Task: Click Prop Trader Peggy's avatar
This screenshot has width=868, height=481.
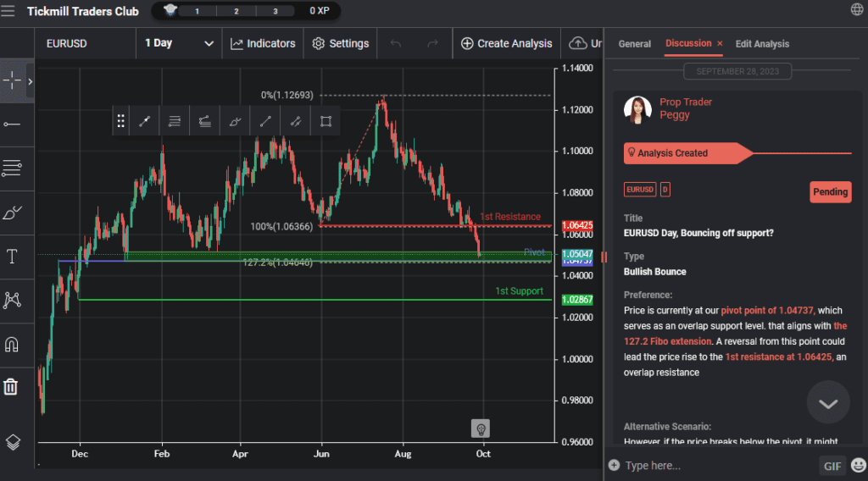Action: coord(637,109)
